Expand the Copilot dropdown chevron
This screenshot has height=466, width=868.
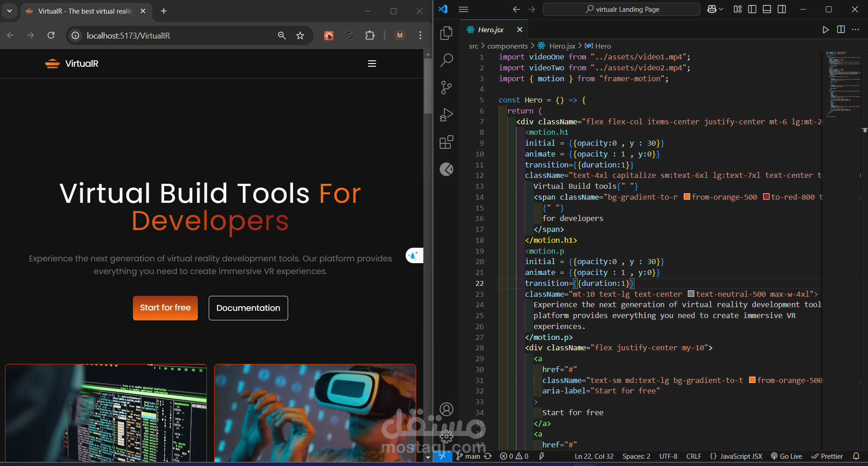(721, 9)
